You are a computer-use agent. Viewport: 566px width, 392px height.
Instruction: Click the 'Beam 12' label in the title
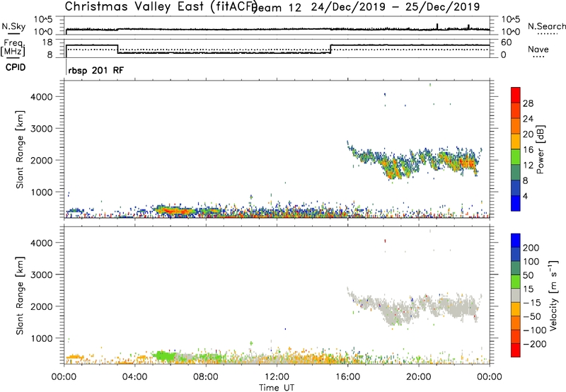(x=277, y=7)
